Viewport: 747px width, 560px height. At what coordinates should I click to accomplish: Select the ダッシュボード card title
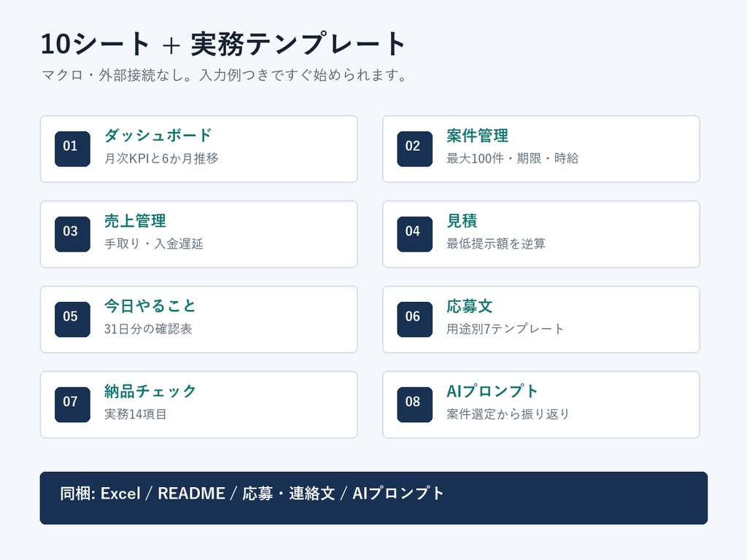pos(158,136)
